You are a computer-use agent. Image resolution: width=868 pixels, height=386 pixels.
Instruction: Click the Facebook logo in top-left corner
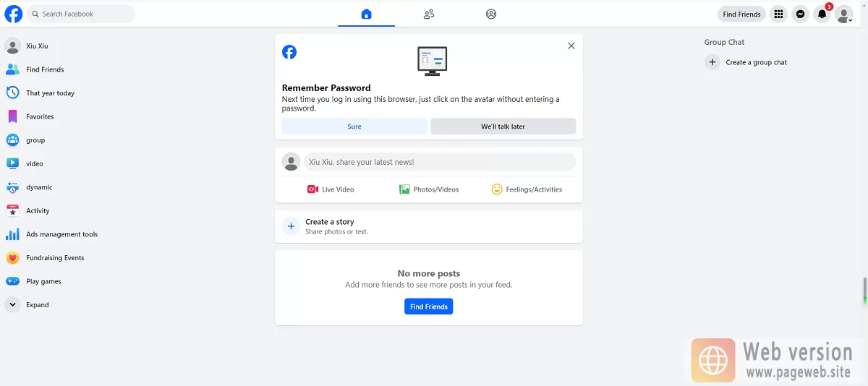[14, 14]
